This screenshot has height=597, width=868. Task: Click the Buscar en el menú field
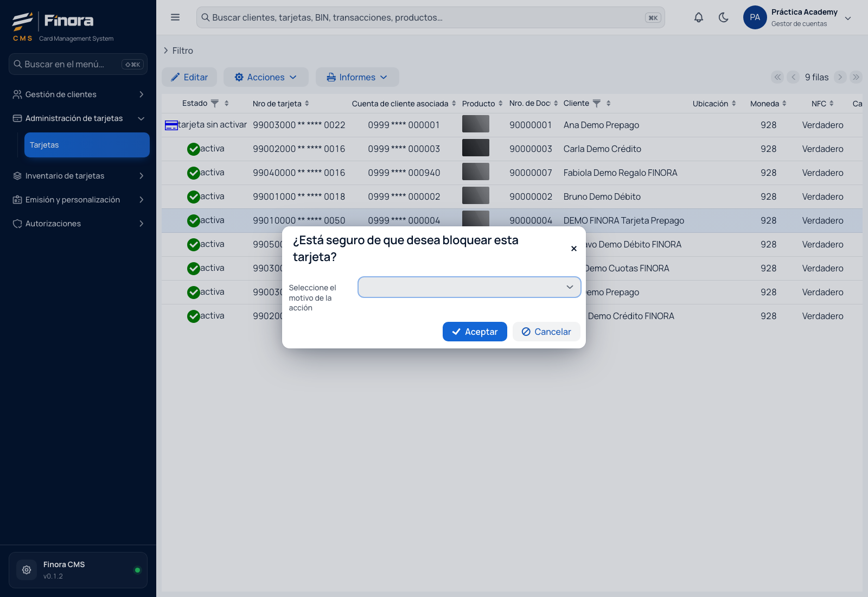click(x=78, y=64)
